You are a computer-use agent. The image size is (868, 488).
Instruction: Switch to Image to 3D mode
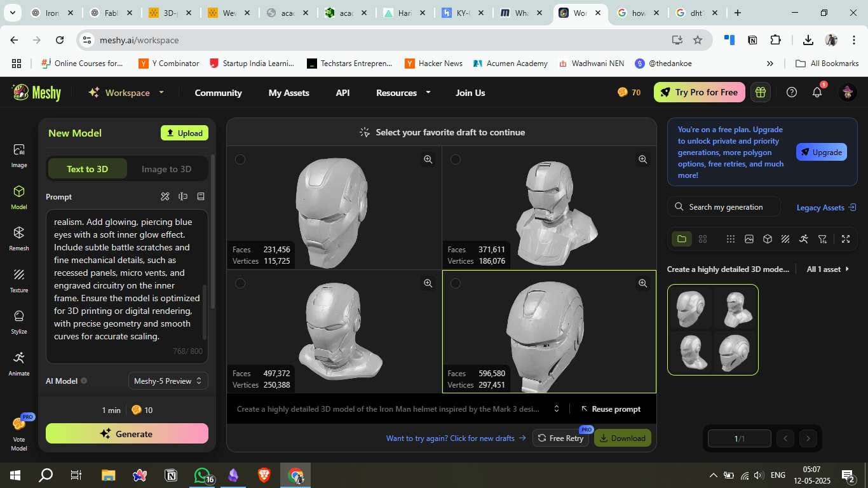coord(166,169)
